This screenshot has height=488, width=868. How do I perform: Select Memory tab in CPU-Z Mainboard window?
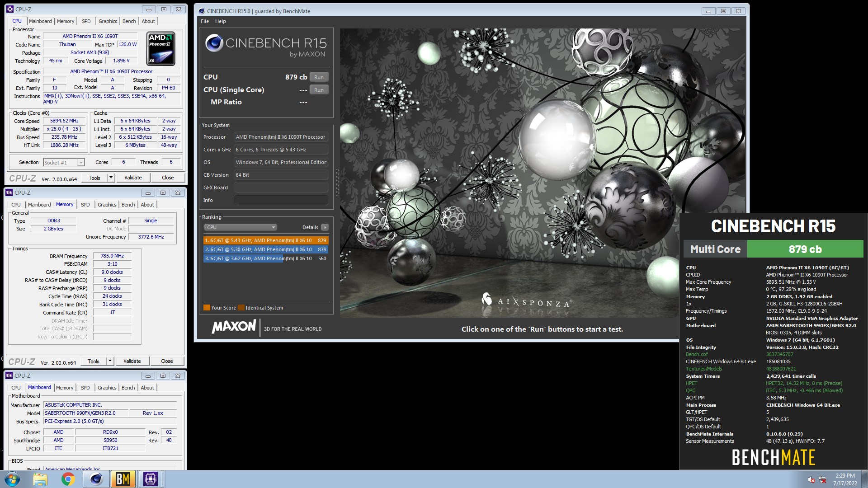click(65, 388)
